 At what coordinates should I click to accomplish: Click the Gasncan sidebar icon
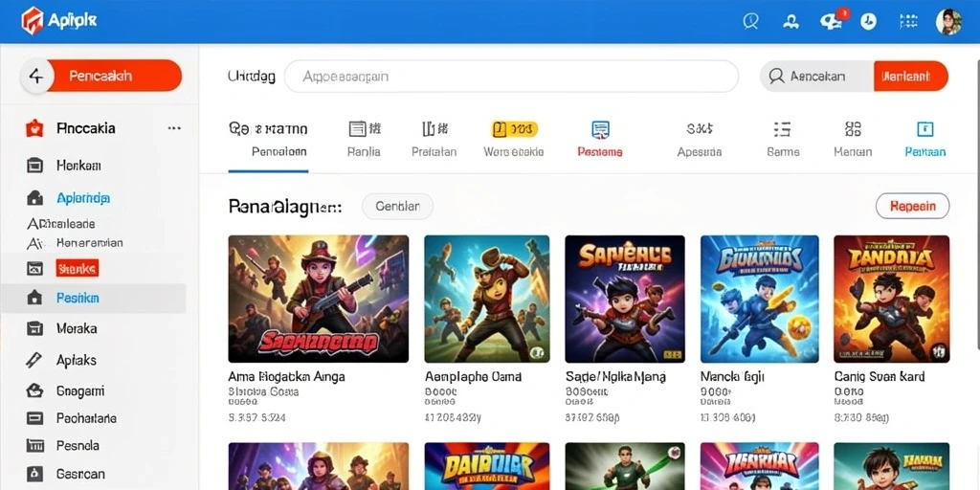click(x=35, y=474)
